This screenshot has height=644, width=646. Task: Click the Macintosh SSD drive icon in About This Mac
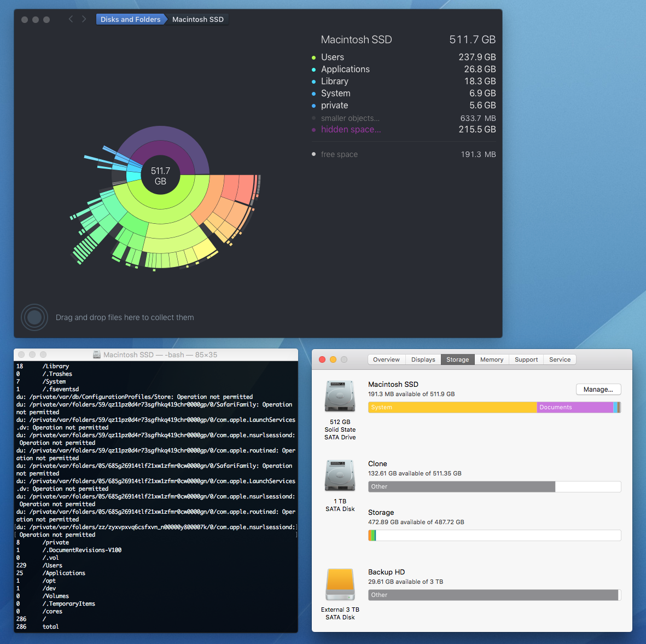tap(340, 396)
